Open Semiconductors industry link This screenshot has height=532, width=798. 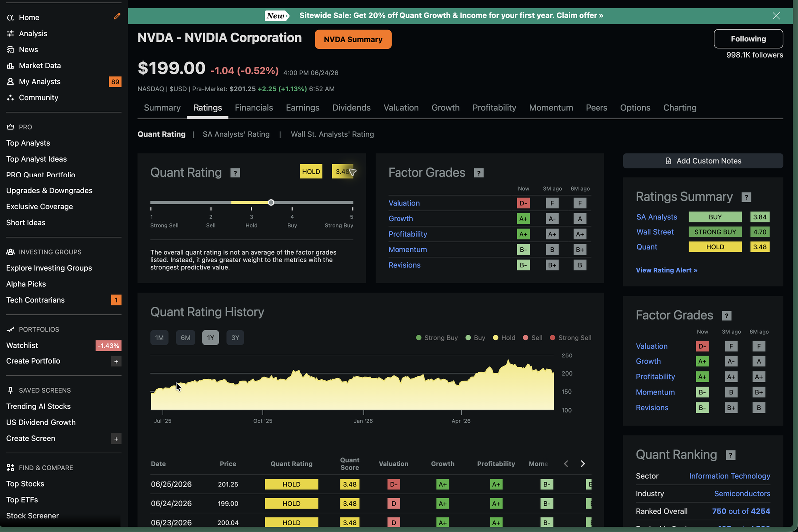[742, 494]
